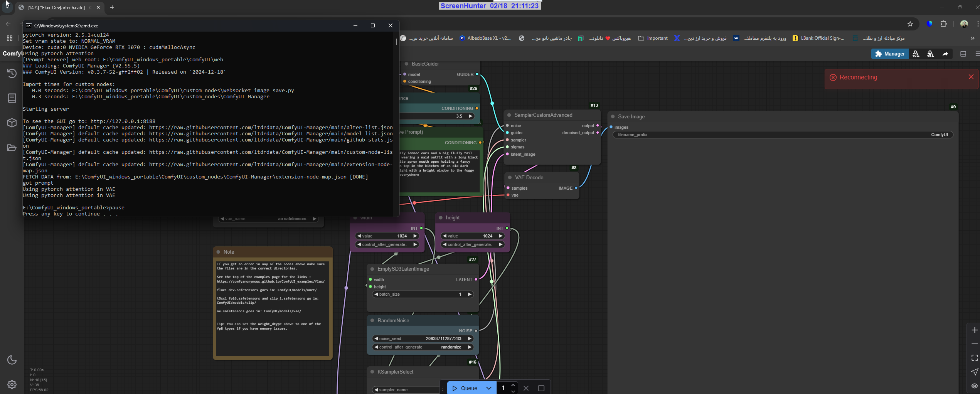980x394 pixels.
Task: Toggle the bottom panel icon
Action: [x=963, y=54]
